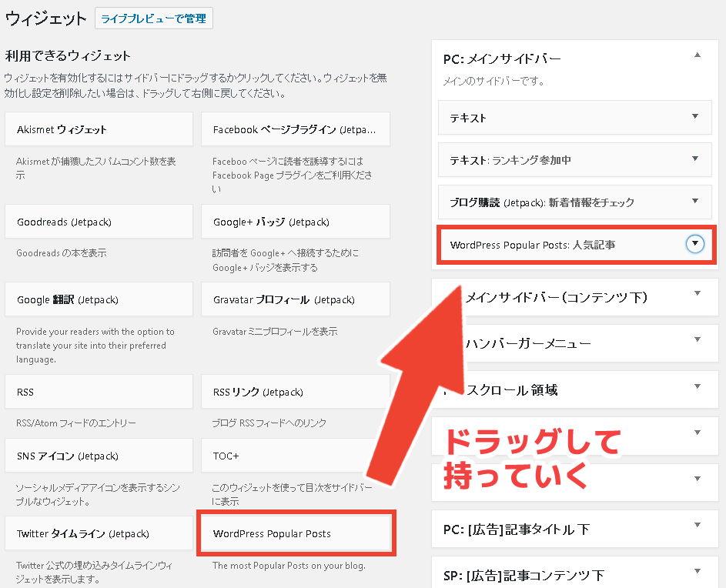726x588 pixels.
Task: Expand the テキスト: ランキング参加中 widget arrow
Action: [695, 159]
